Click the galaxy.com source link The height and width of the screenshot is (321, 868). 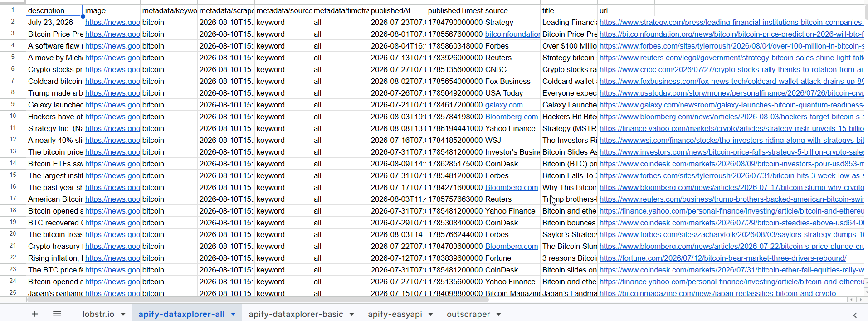point(504,105)
